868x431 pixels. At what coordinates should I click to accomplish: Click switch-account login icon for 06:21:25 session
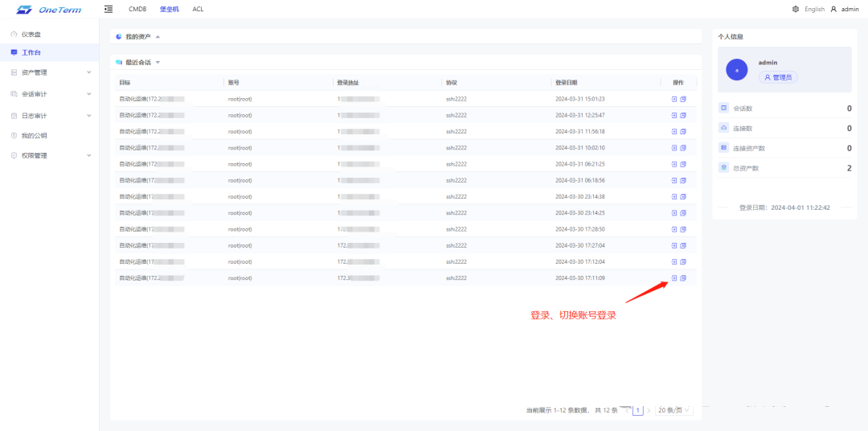tap(683, 164)
